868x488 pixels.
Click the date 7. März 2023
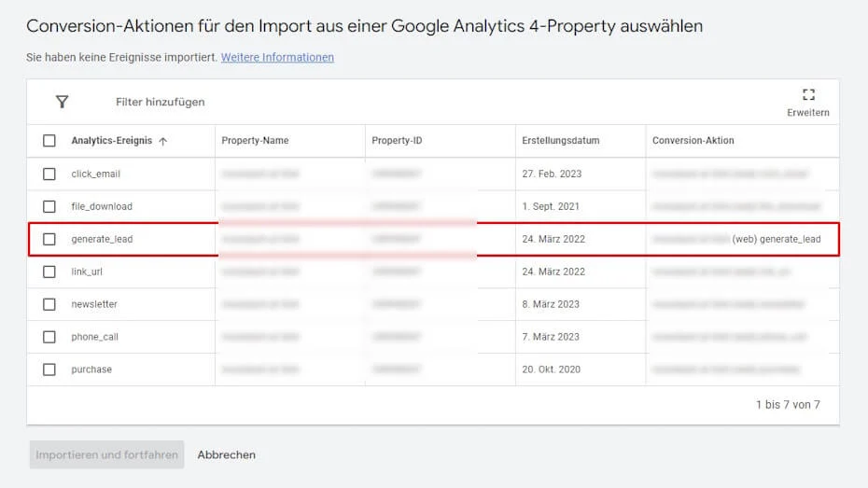click(x=551, y=337)
